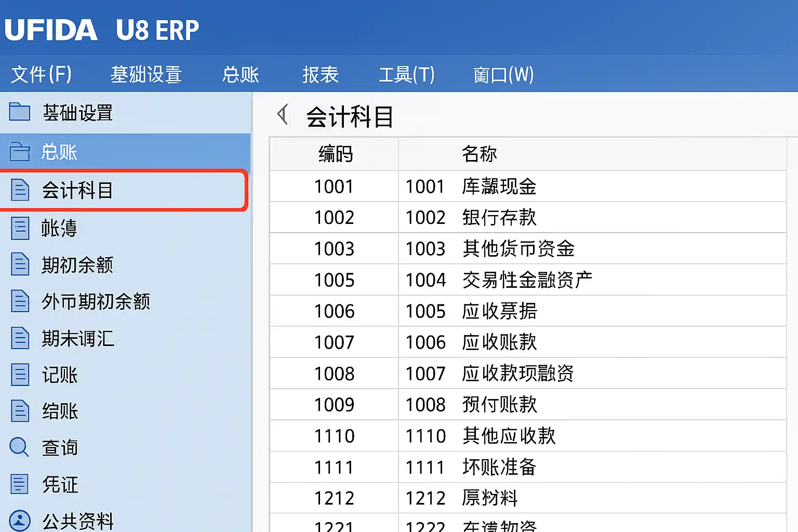798x532 pixels.
Task: Open the 基础设置 folder icon in sidebar
Action: [20, 112]
